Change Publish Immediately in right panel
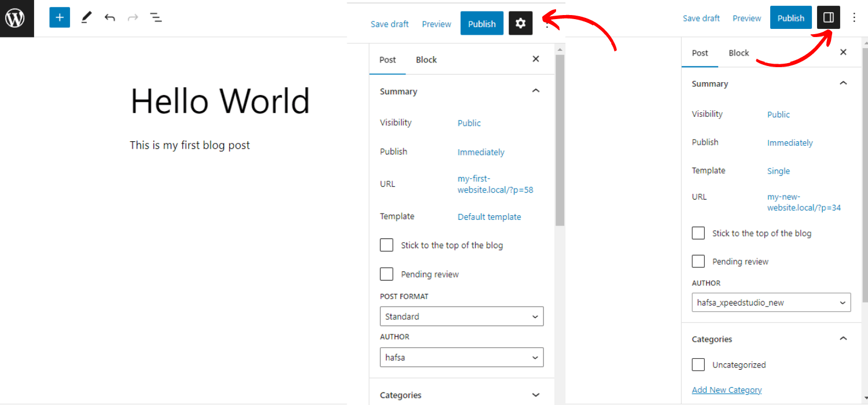This screenshot has width=868, height=405. [x=790, y=143]
